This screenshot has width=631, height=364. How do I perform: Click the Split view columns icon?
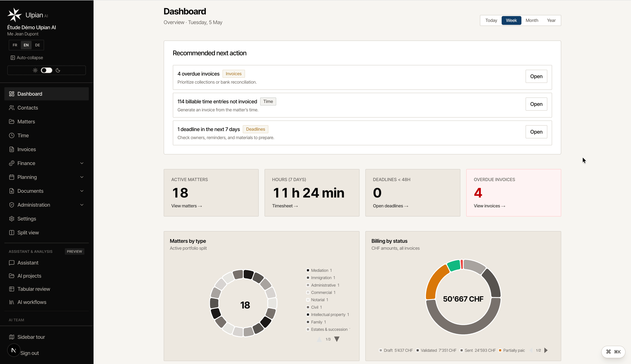[x=12, y=233]
